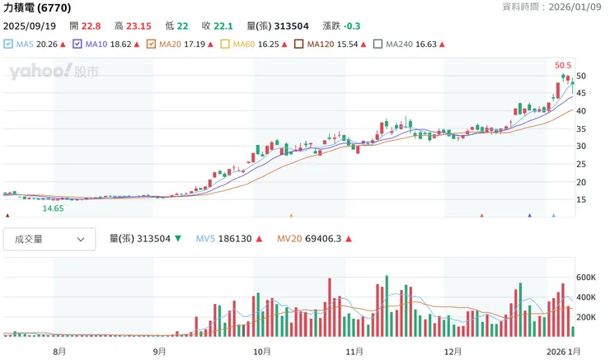
Task: Click the light blue event marker near January
Action: [x=554, y=215]
